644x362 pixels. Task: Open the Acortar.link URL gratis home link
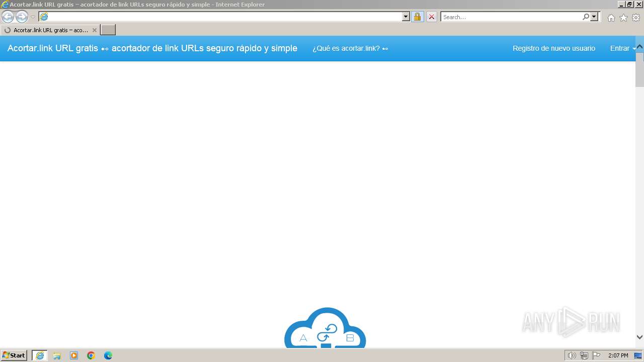click(x=152, y=48)
